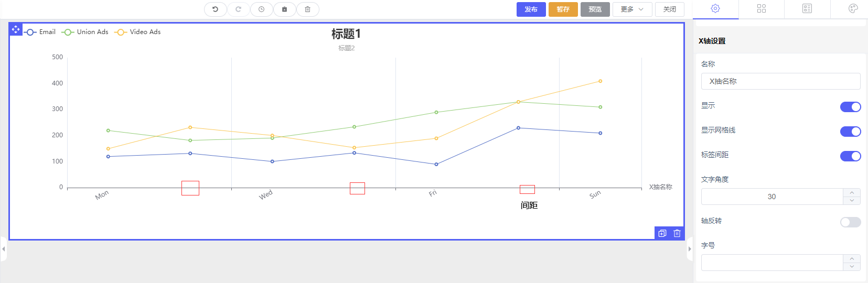Viewport: 868px width, 283px height.
Task: Click the 发布 publish button
Action: (531, 9)
